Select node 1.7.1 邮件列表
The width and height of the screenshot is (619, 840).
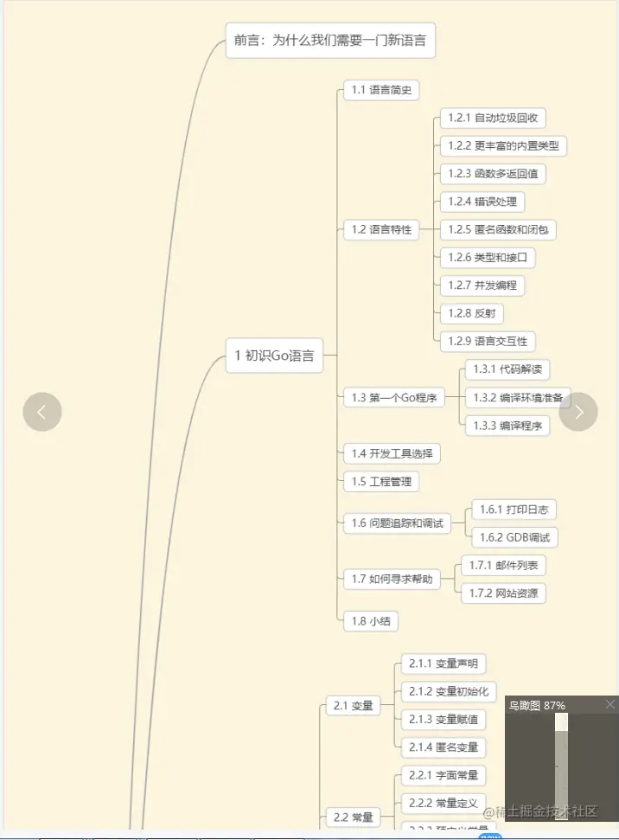pos(503,565)
